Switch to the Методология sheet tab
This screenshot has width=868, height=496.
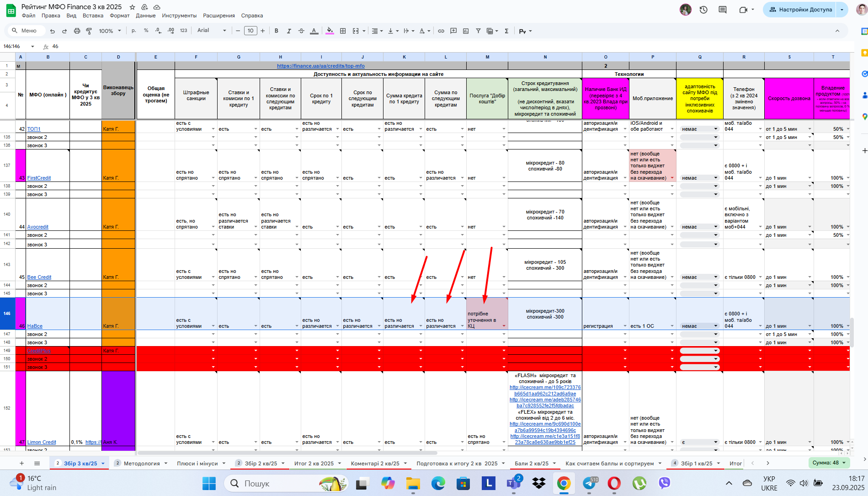pyautogui.click(x=142, y=463)
